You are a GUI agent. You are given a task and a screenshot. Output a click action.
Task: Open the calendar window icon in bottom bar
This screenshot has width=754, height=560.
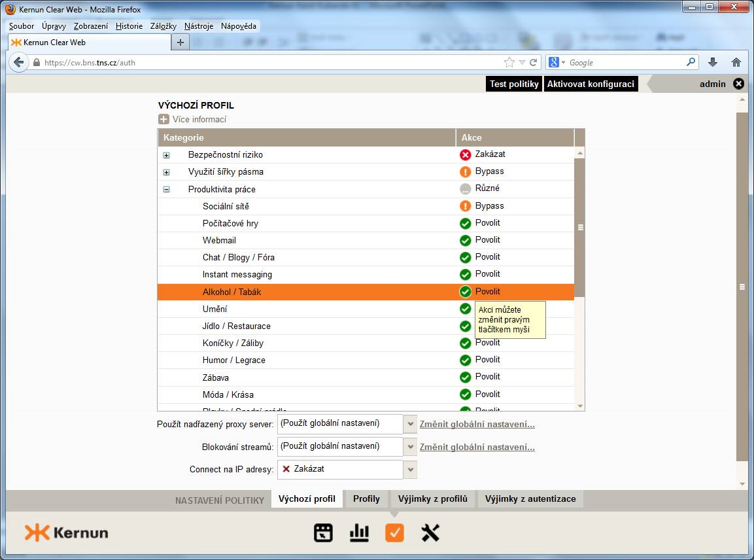(323, 533)
